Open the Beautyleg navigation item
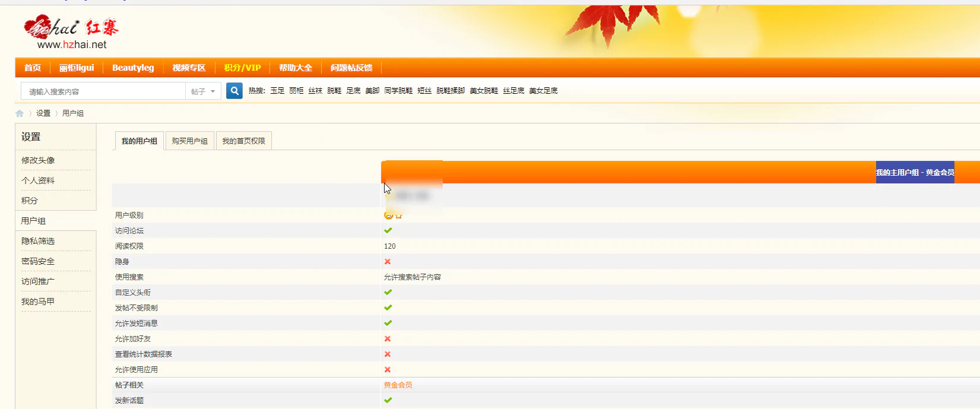Screen dimensions: 980x409 tap(133, 68)
